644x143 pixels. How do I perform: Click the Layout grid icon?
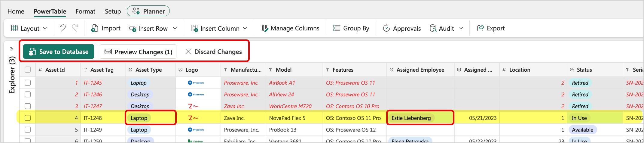pyautogui.click(x=14, y=28)
